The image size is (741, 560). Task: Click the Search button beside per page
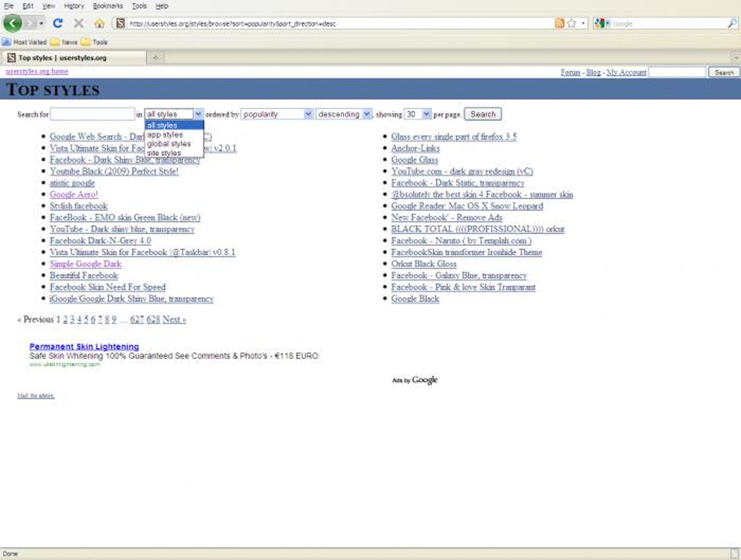click(x=483, y=114)
